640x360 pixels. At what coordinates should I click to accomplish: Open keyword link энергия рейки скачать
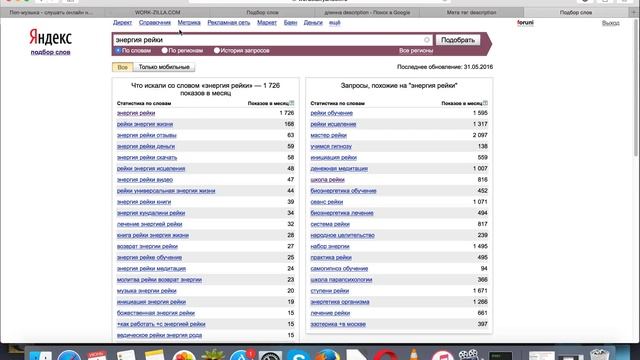pyautogui.click(x=147, y=158)
